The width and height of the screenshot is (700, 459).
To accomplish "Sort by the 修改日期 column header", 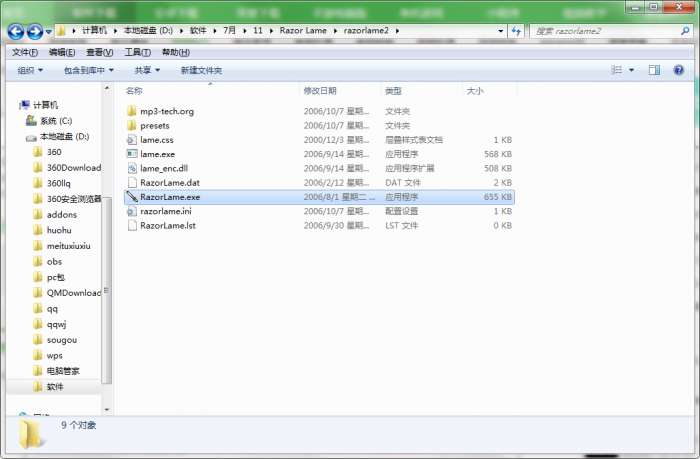I will [x=320, y=91].
